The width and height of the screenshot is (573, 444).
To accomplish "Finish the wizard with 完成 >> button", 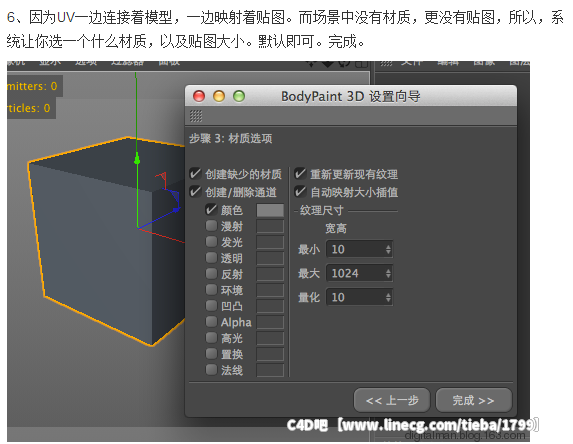I will click(474, 400).
